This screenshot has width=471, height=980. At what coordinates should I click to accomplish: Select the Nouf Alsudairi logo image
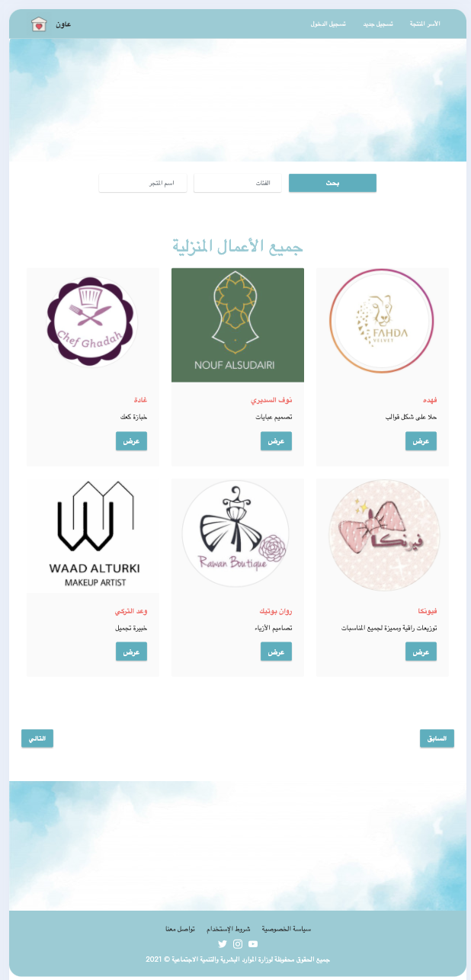click(x=238, y=325)
